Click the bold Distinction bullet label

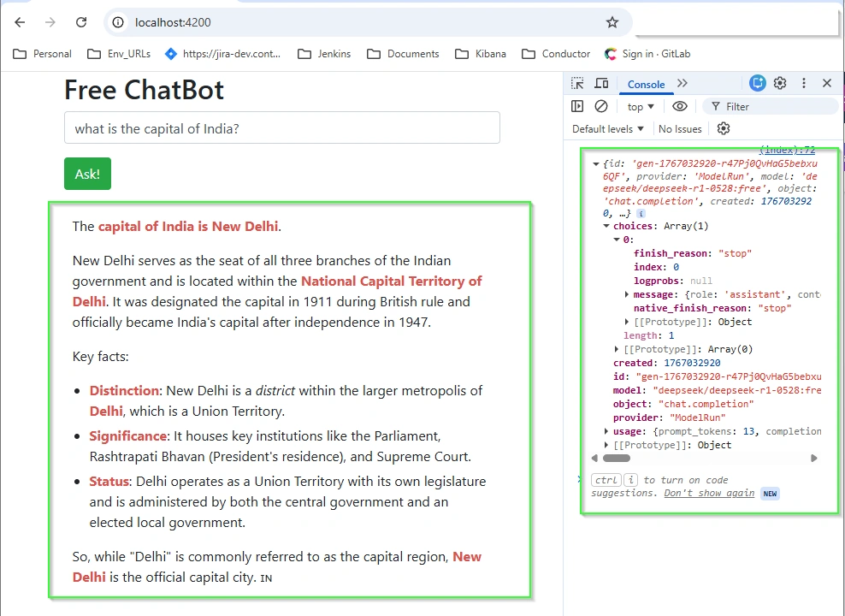(x=124, y=390)
